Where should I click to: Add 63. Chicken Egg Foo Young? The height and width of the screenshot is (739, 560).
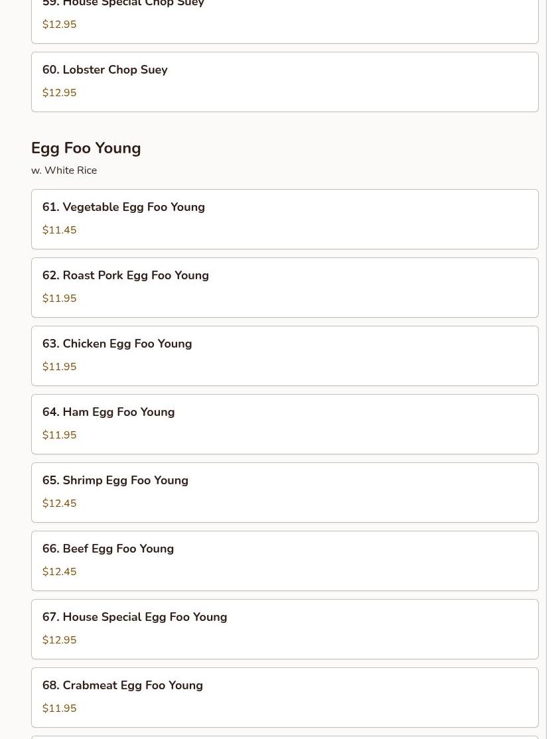click(117, 344)
